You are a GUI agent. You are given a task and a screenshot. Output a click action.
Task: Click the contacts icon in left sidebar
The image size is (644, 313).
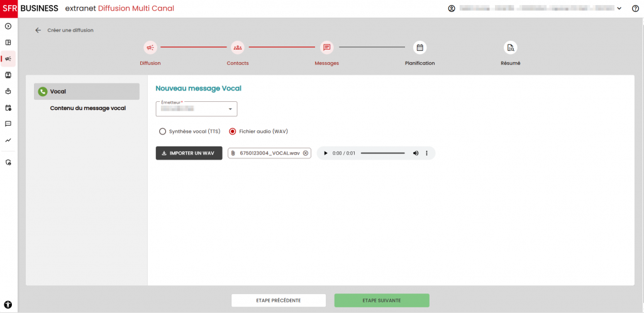point(8,75)
